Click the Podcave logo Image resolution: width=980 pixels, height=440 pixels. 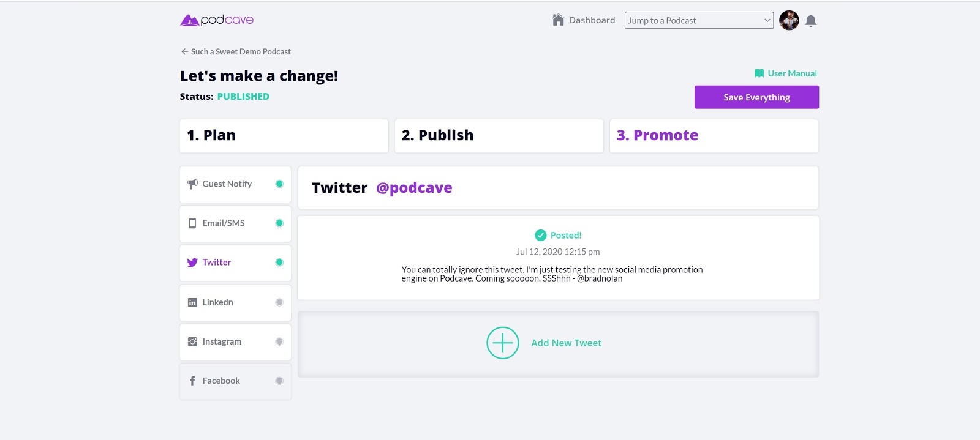(x=217, y=20)
